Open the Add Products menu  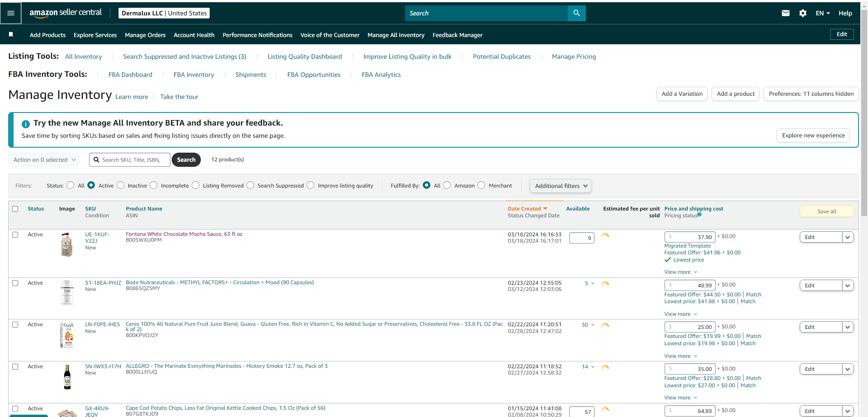pos(47,35)
